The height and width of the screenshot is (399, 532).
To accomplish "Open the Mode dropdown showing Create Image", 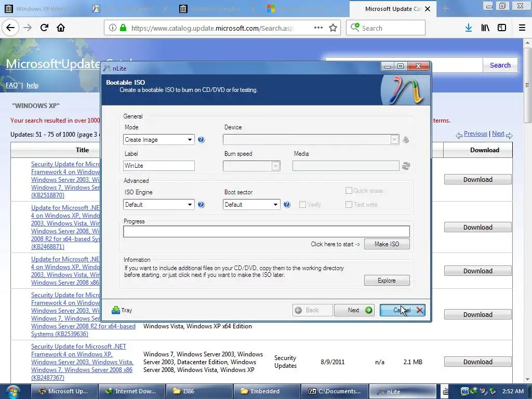I will click(159, 139).
